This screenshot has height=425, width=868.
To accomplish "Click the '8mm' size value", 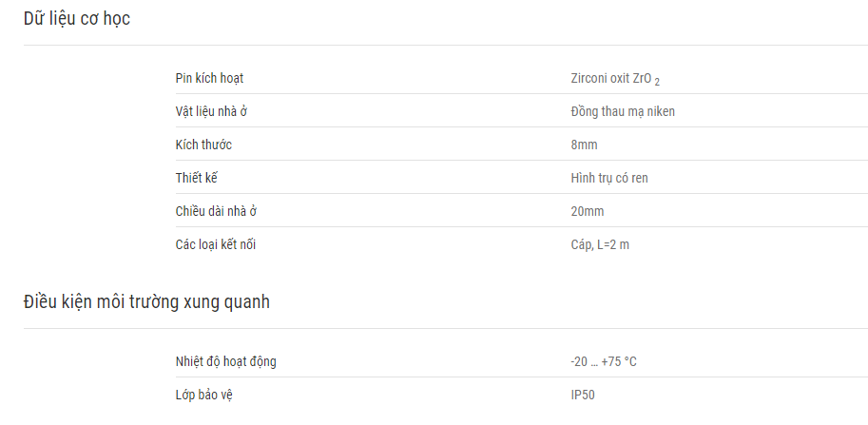I will pos(584,145).
